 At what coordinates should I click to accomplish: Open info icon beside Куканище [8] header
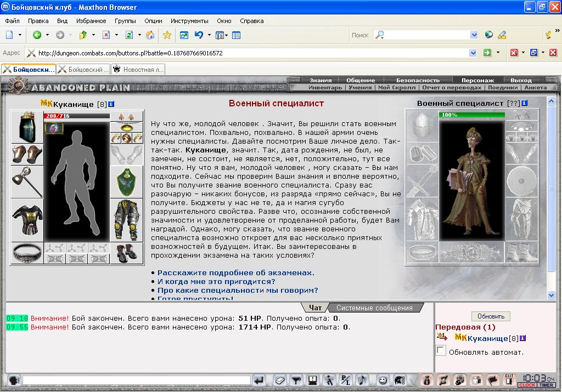point(111,104)
